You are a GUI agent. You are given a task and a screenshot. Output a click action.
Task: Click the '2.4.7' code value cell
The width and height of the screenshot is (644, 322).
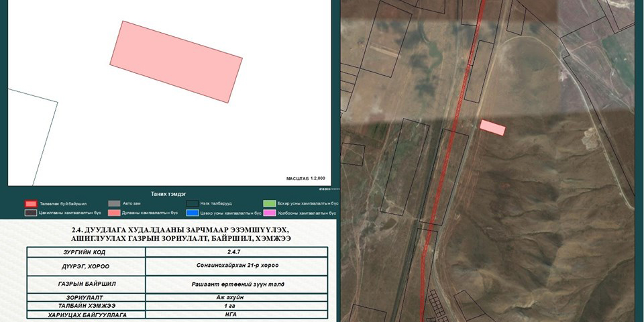tap(236, 252)
